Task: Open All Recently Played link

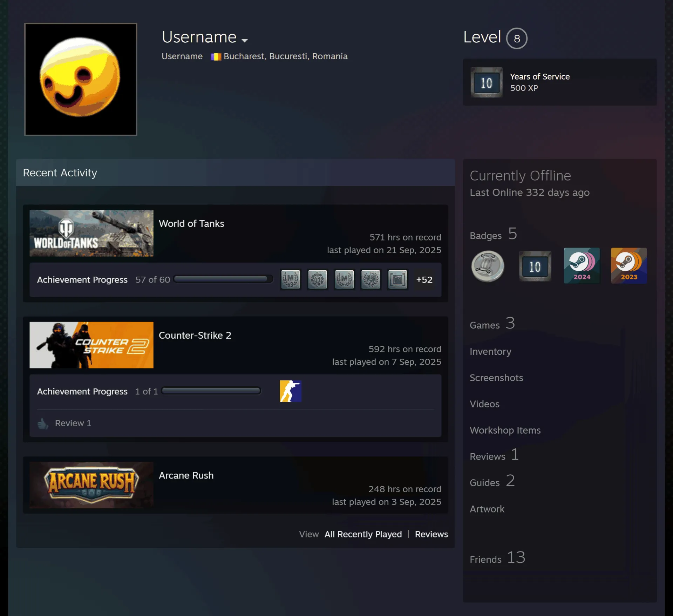Action: tap(363, 534)
